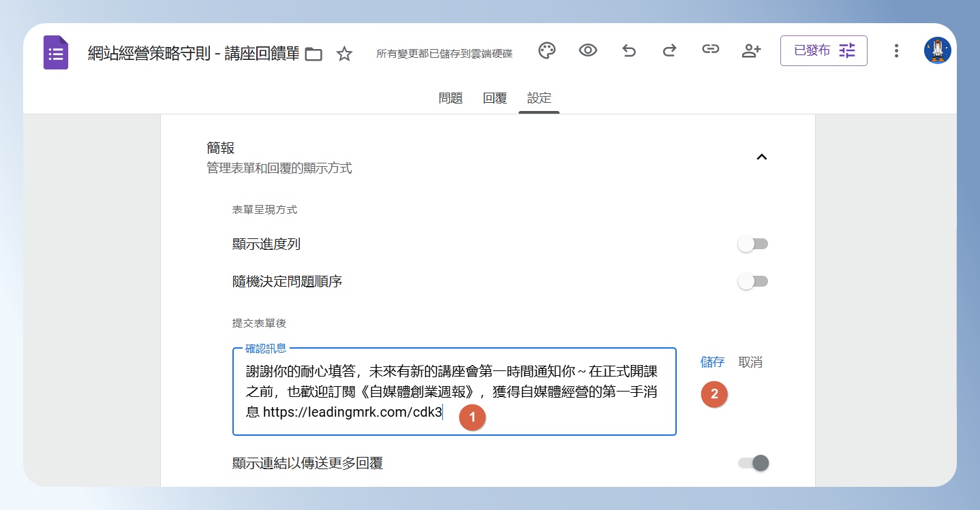Screen dimensions: 980x510
Task: Cancel editing with 取消
Action: click(750, 362)
